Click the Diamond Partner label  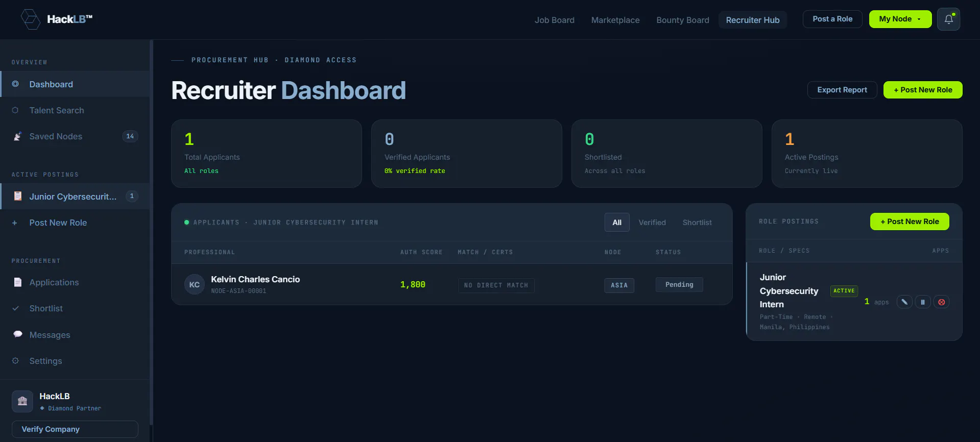[x=75, y=408]
